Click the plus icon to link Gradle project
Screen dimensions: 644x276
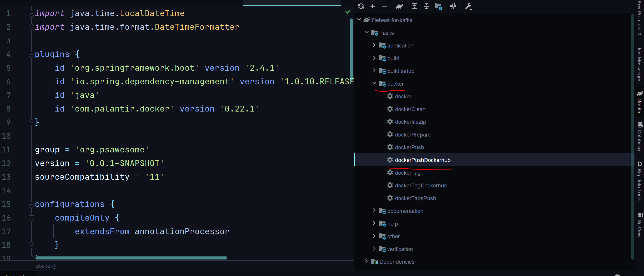click(x=373, y=6)
